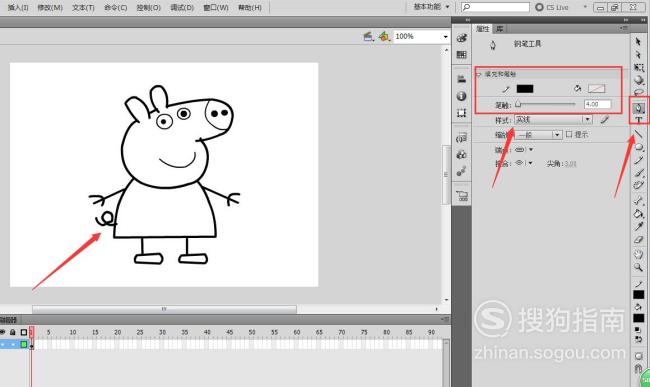The width and height of the screenshot is (650, 387).
Task: Select the 3D Rotation tool
Action: point(639,80)
